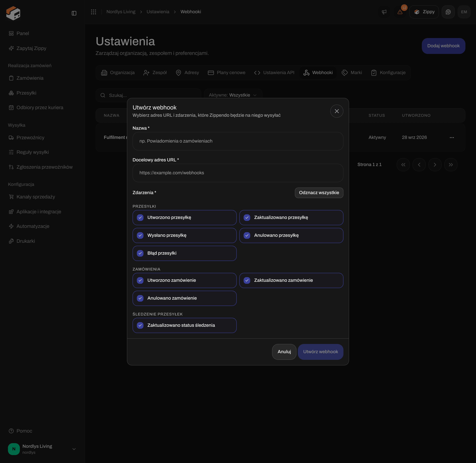The width and height of the screenshot is (476, 463).
Task: Uncheck Wysłano przesyłkę event
Action: (184, 235)
